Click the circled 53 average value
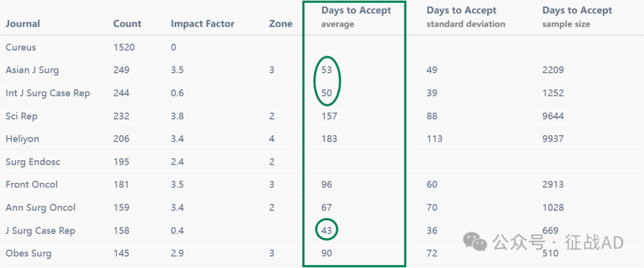This screenshot has width=644, height=268. (x=327, y=70)
